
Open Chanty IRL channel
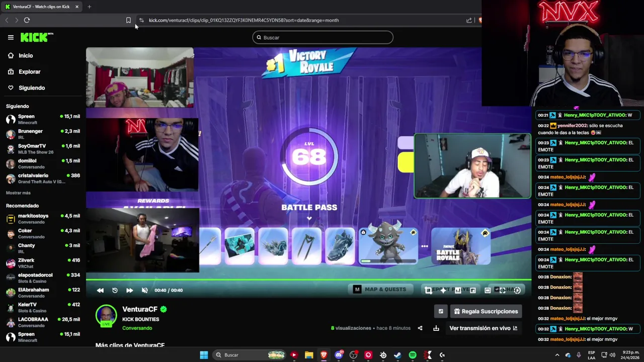(43, 248)
